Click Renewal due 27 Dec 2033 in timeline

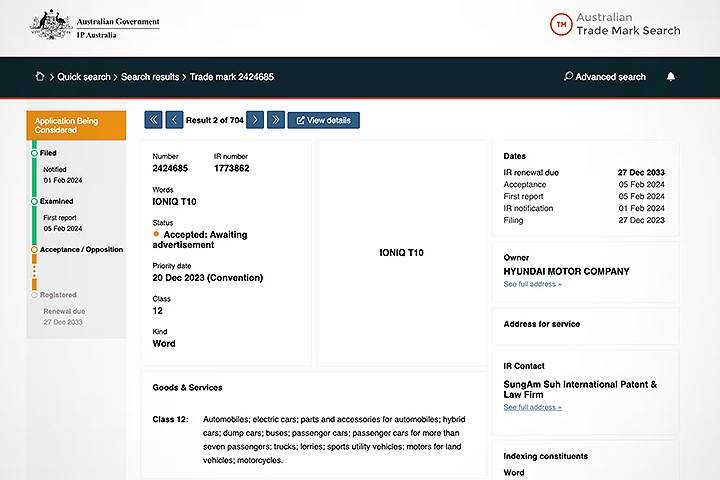64,317
